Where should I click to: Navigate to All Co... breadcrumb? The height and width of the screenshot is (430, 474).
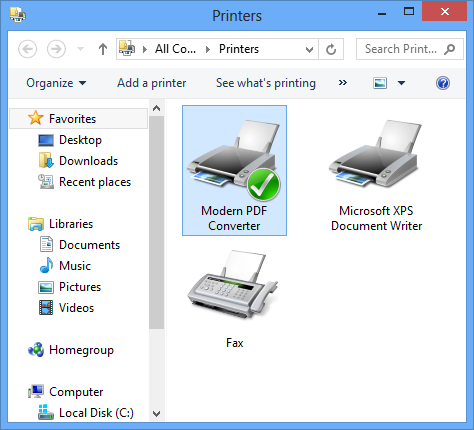[175, 49]
